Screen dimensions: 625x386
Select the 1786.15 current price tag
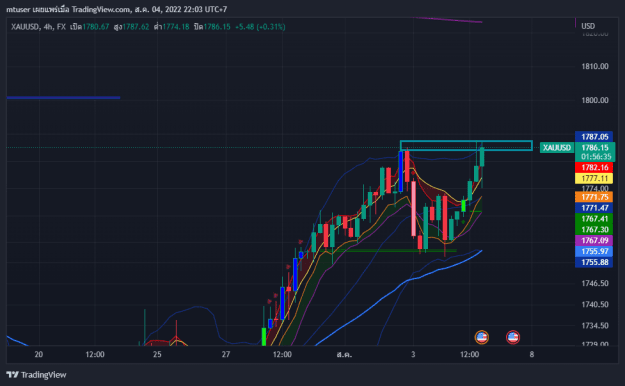tap(594, 148)
